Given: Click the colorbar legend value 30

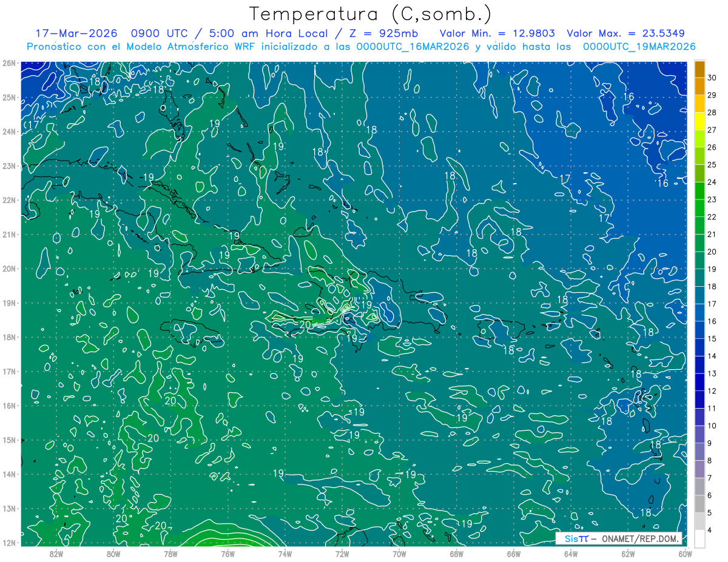Looking at the screenshot, I should 712,78.
